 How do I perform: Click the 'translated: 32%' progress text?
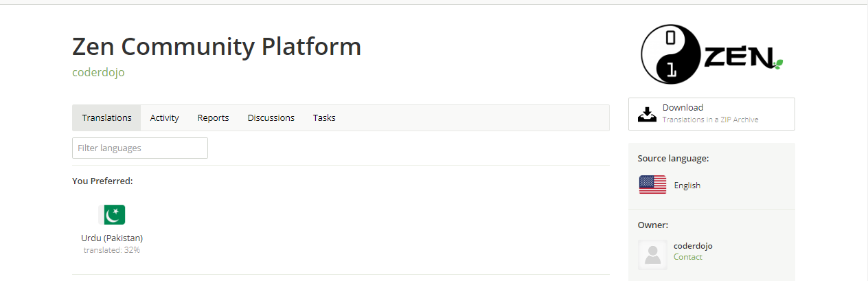click(112, 250)
